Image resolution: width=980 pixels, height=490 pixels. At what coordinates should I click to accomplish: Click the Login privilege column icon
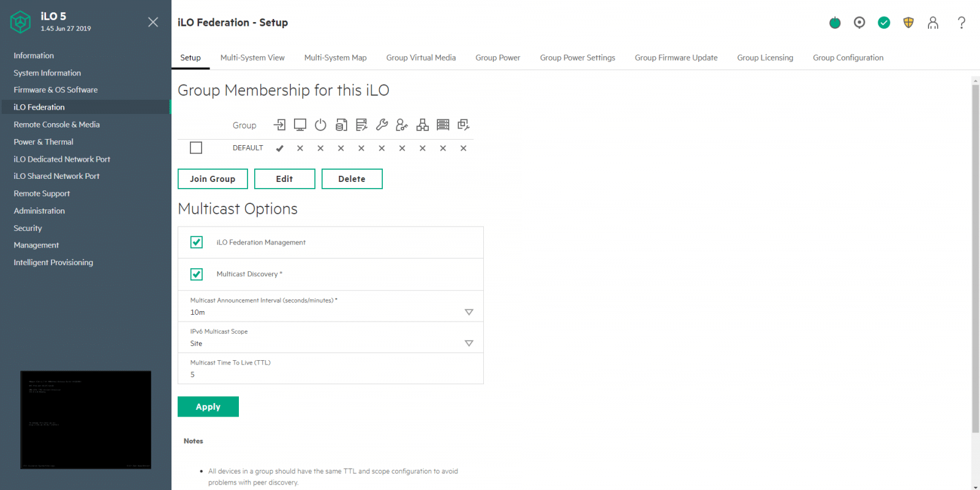pyautogui.click(x=279, y=125)
